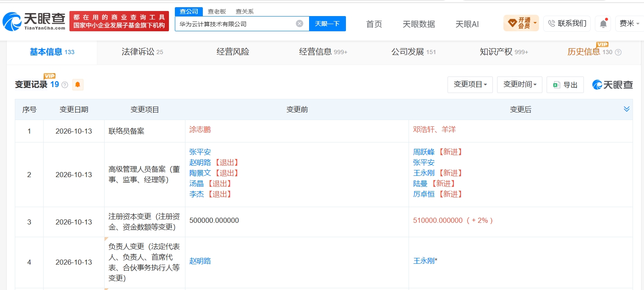Screen dimensions: 644x290
Task: Click the 510000.000000 (+2%) value
Action: (x=453, y=220)
